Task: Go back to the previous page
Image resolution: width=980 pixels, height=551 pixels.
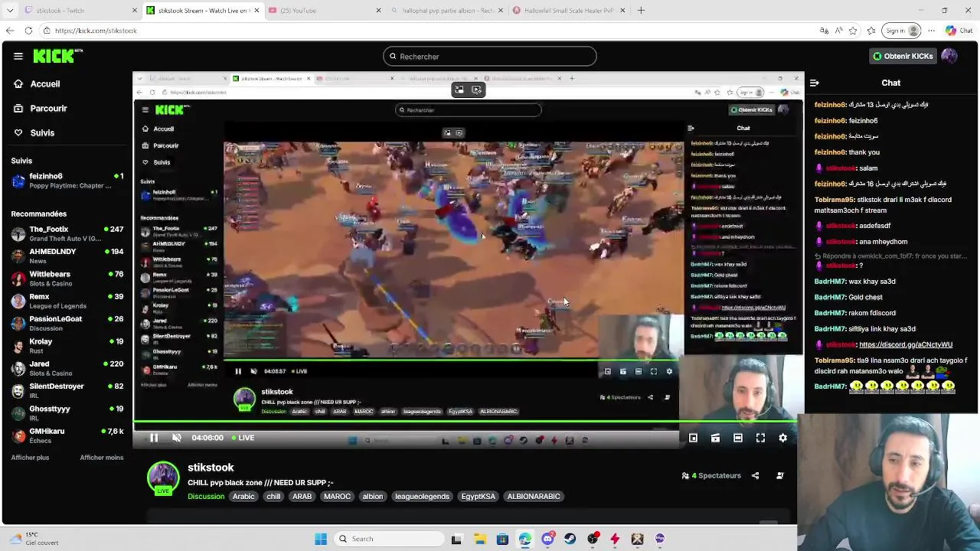Action: point(10,31)
